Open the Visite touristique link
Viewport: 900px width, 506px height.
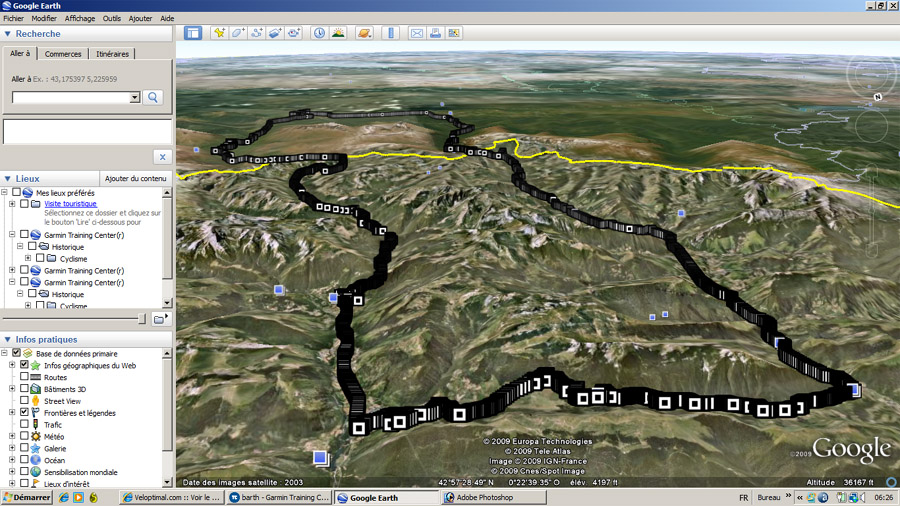pos(70,204)
